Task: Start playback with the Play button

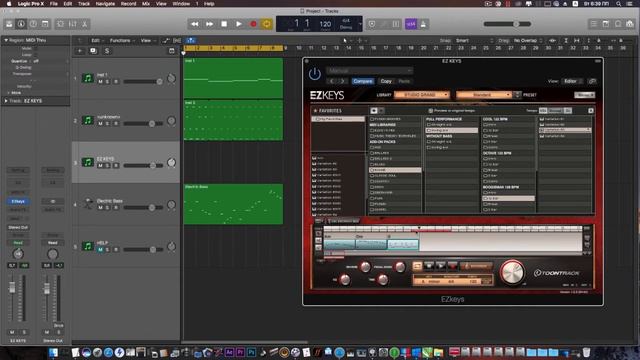Action: pyautogui.click(x=239, y=24)
